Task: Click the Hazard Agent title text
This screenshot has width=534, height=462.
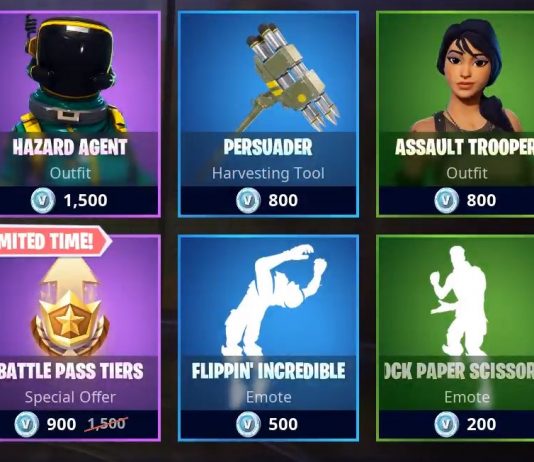Action: pyautogui.click(x=70, y=147)
